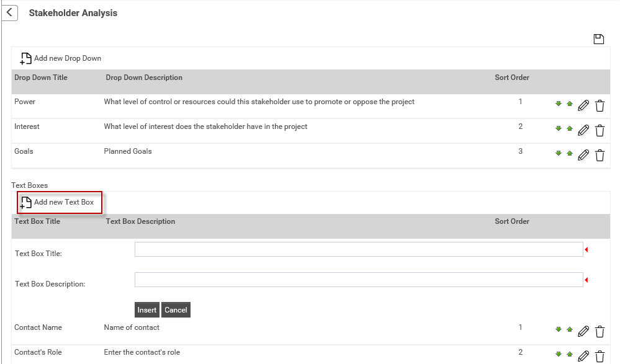
Task: Delete the Power drop down row
Action: tap(600, 105)
